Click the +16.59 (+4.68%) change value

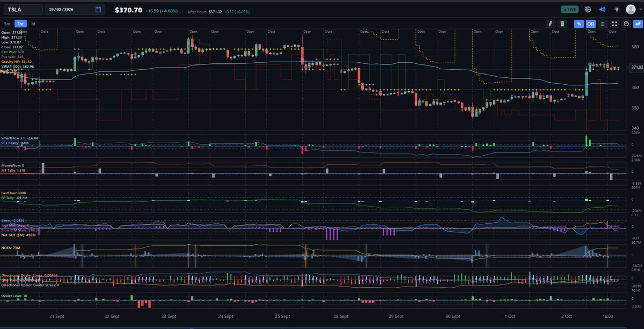tap(163, 10)
